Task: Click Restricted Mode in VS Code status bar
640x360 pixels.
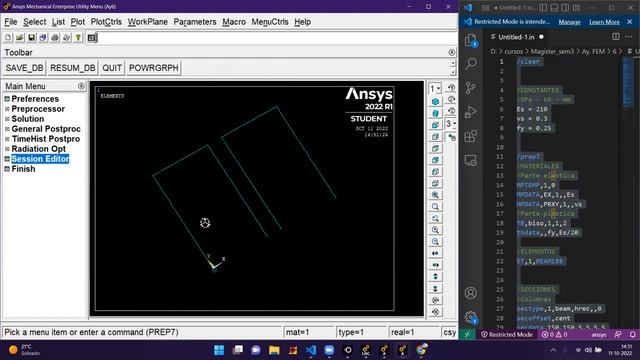Action: 507,334
